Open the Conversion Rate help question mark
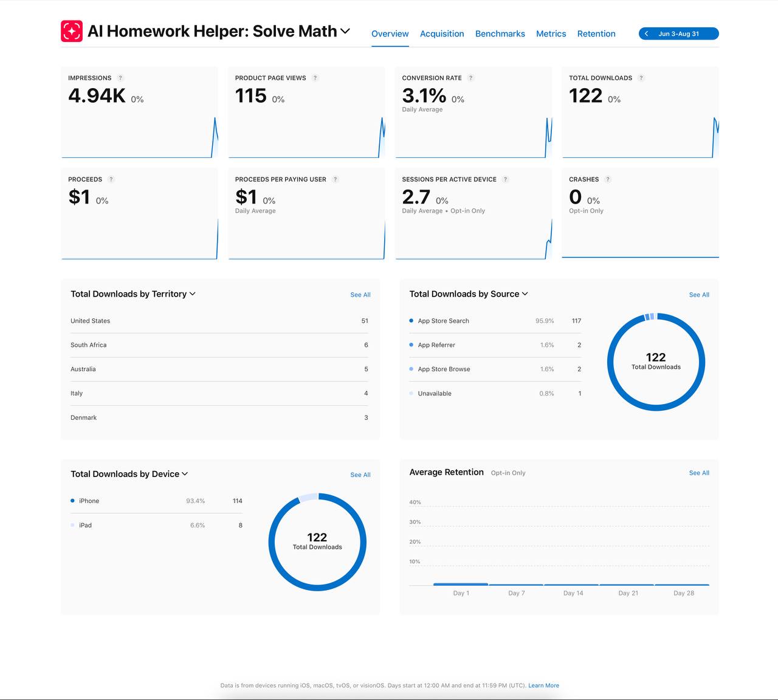The image size is (778, 700). [470, 78]
